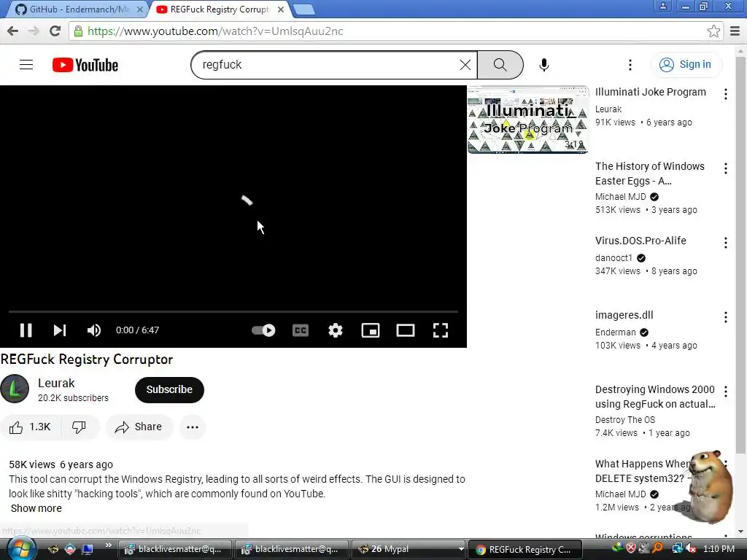Open first blacklivesmatter@q... taskbar window

pyautogui.click(x=174, y=549)
